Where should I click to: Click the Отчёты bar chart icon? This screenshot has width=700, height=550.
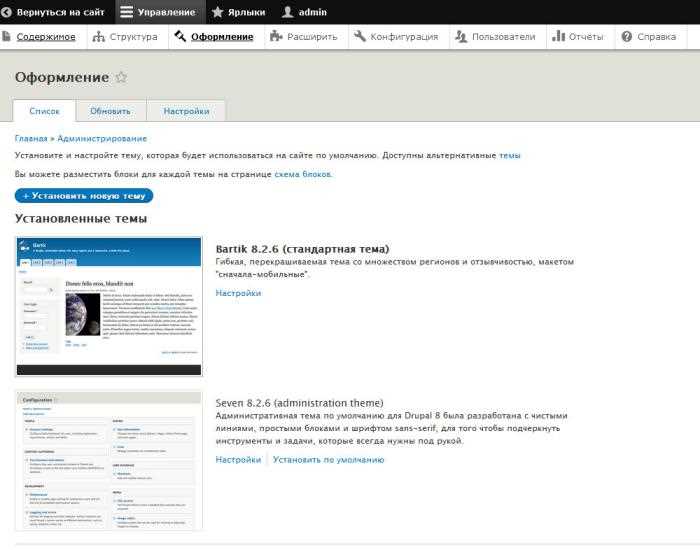click(x=558, y=36)
